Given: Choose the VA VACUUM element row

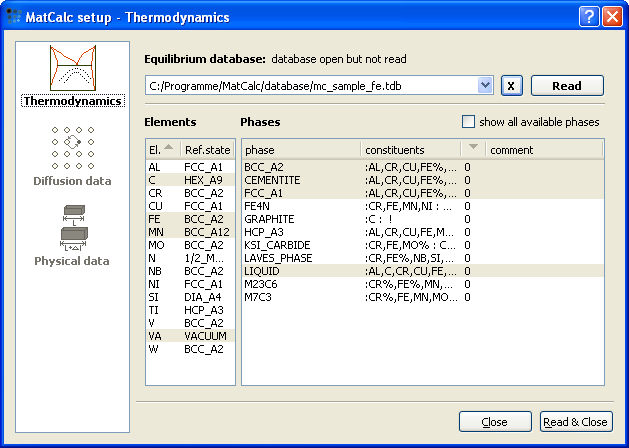Looking at the screenshot, I should click(x=188, y=335).
